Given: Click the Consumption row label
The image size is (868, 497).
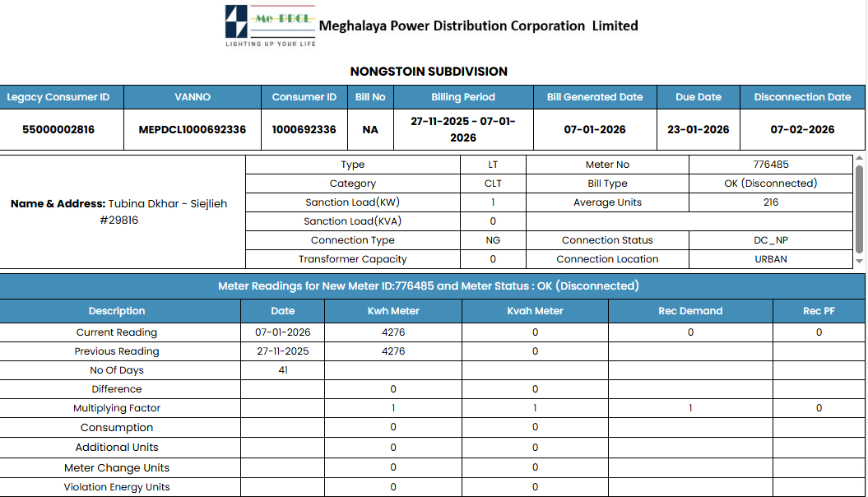Looking at the screenshot, I should click(x=117, y=427).
